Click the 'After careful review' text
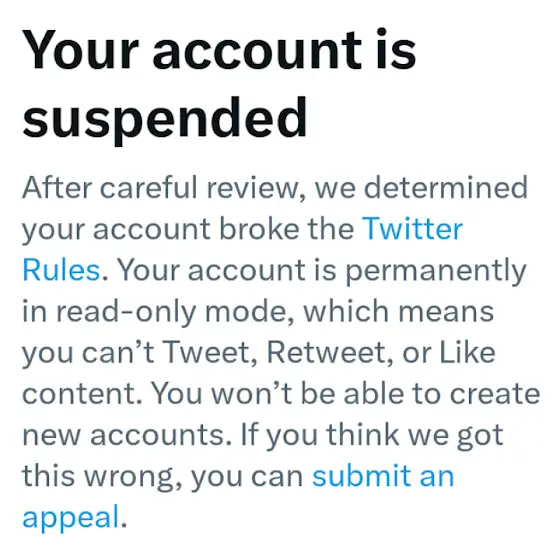 (160, 188)
